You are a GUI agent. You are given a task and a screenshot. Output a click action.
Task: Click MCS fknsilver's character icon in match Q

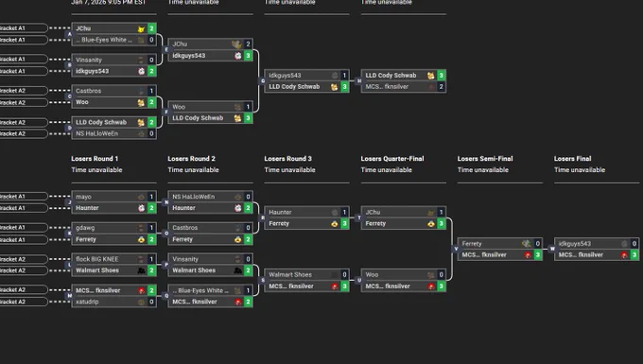(x=238, y=302)
